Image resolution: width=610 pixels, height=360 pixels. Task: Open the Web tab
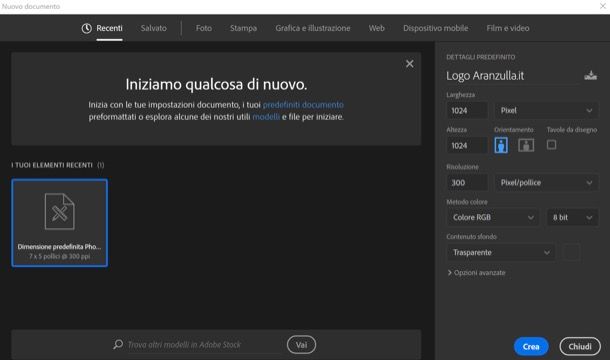(x=377, y=28)
